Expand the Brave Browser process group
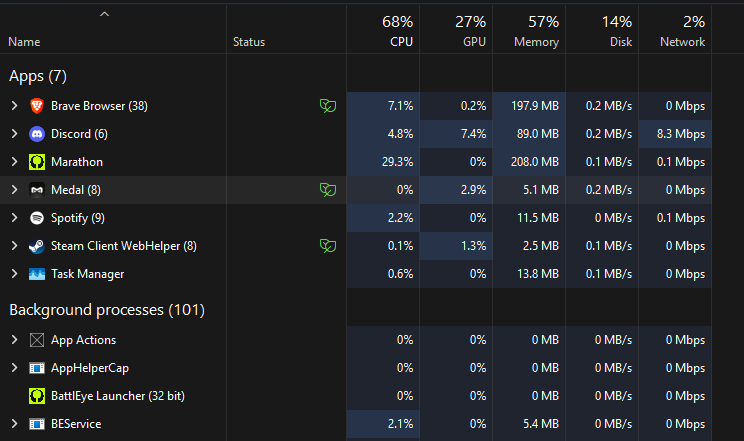 pyautogui.click(x=14, y=105)
